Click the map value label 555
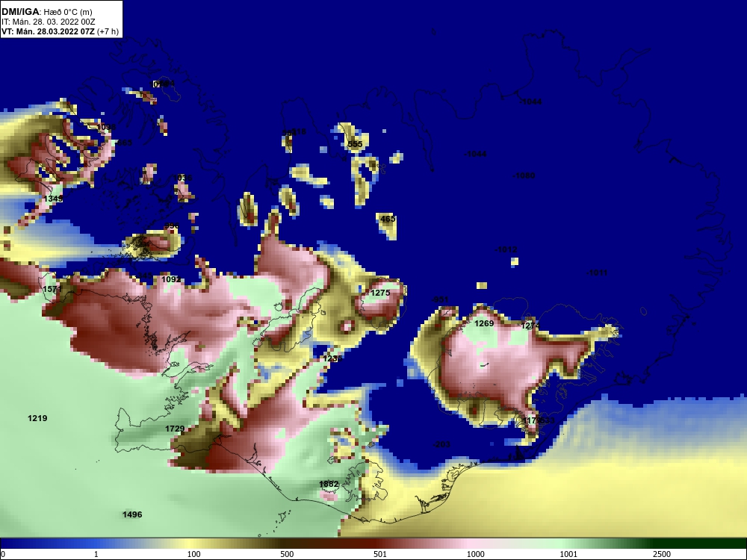 pyautogui.click(x=355, y=144)
